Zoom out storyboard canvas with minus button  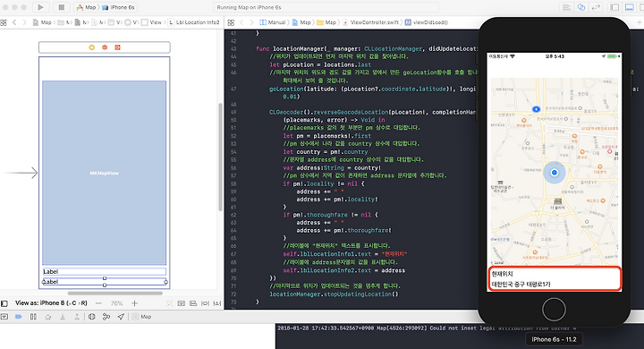pos(98,303)
